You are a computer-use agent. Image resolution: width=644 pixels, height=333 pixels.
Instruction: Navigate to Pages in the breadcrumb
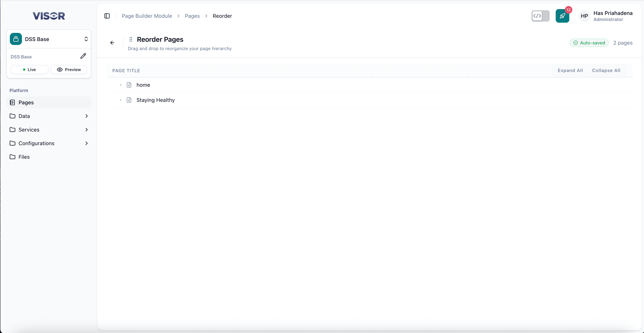tap(192, 16)
